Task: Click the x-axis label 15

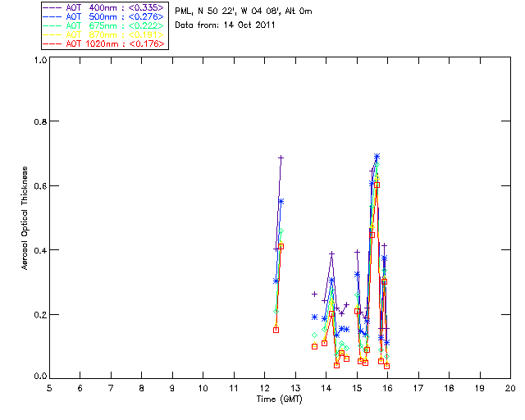Action: [x=358, y=389]
